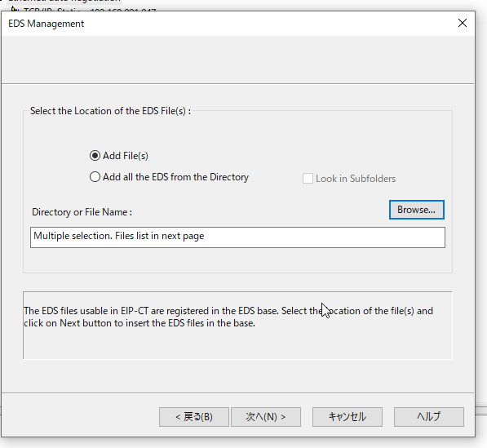The height and width of the screenshot is (448, 487).
Task: Continue with the 次へ(N) button
Action: coord(266,417)
